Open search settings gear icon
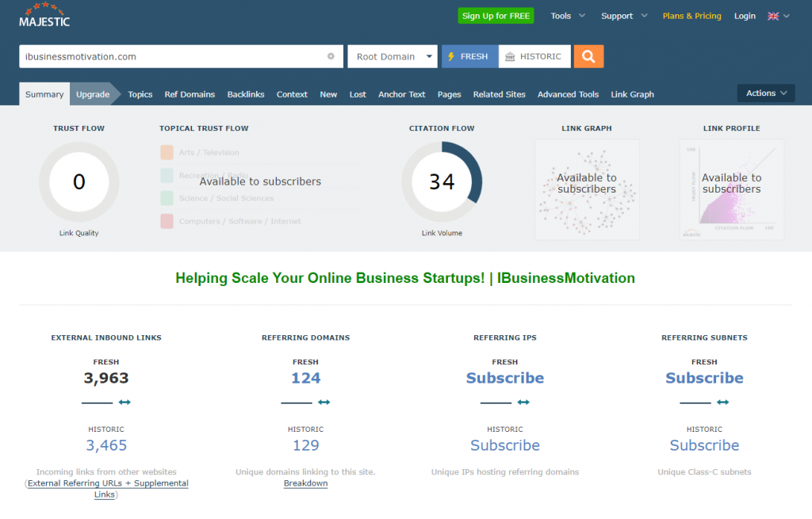Screen dimensions: 812x519 331,56
